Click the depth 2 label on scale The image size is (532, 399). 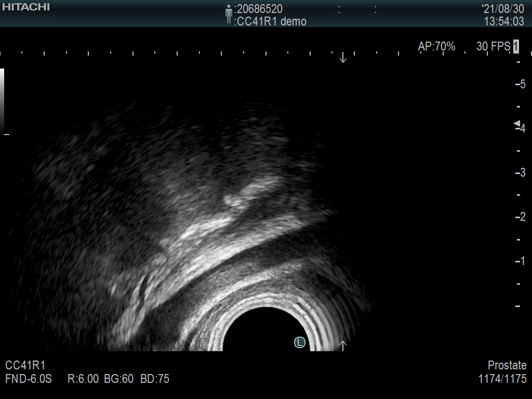(521, 217)
